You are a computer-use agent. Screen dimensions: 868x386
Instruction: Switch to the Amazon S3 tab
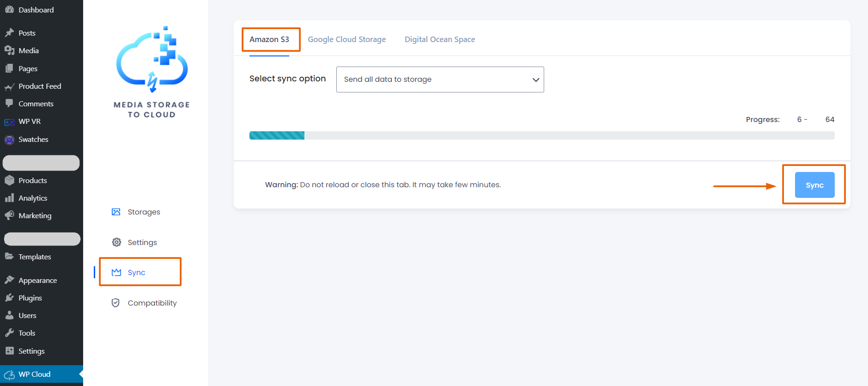point(269,39)
